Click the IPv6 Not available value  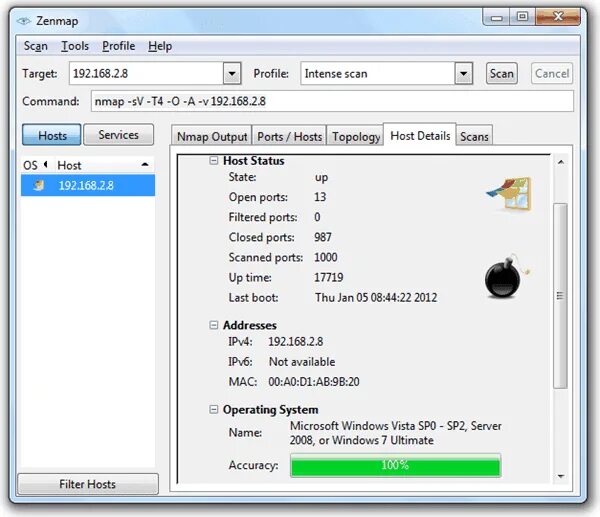click(302, 362)
